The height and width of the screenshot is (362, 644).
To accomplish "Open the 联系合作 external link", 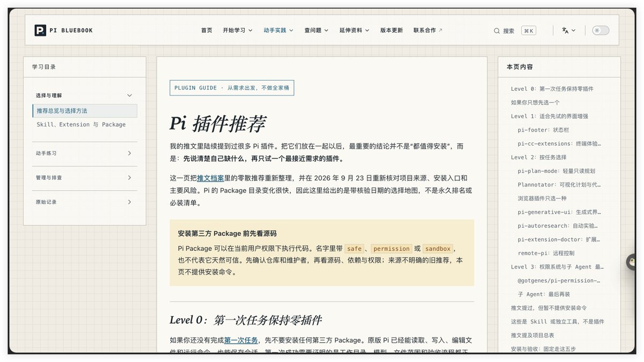I will pyautogui.click(x=428, y=31).
